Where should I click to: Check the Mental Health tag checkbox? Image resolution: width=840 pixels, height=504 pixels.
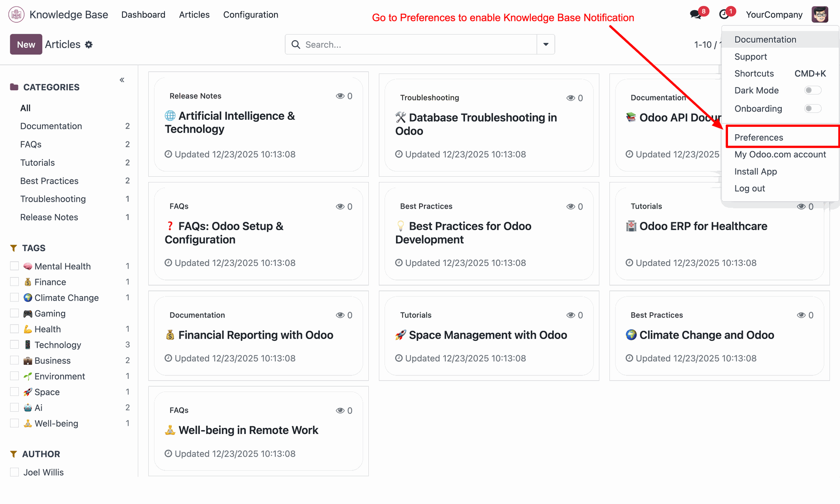14,266
